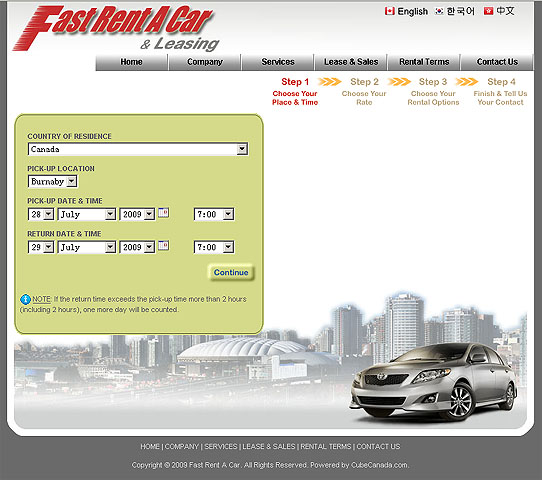Click the footer HOME link
The width and height of the screenshot is (542, 480).
[x=150, y=446]
